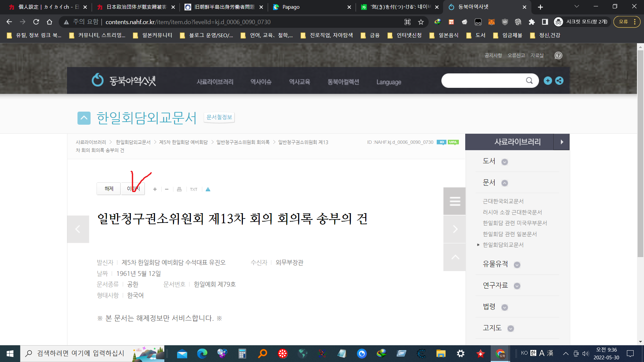Click the printer icon in document toolbar
This screenshot has width=644, height=362.
[179, 189]
